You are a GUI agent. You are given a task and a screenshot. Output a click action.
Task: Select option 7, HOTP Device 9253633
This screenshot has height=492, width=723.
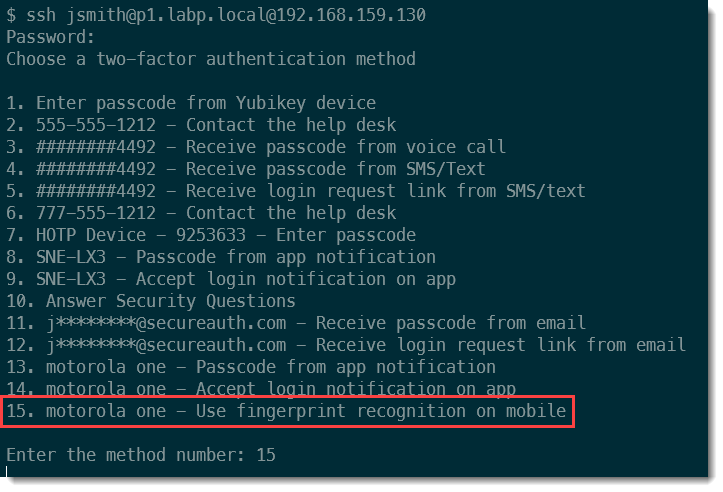(x=211, y=235)
